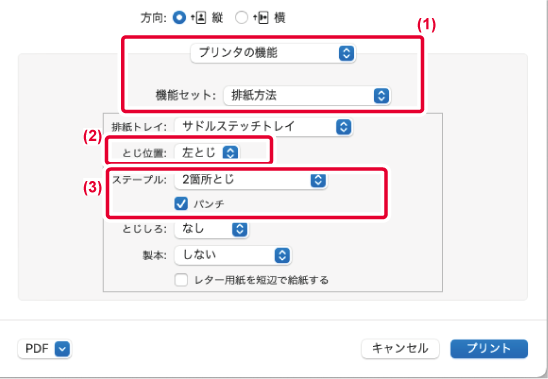Click the portrait page orientation icon

[198, 17]
